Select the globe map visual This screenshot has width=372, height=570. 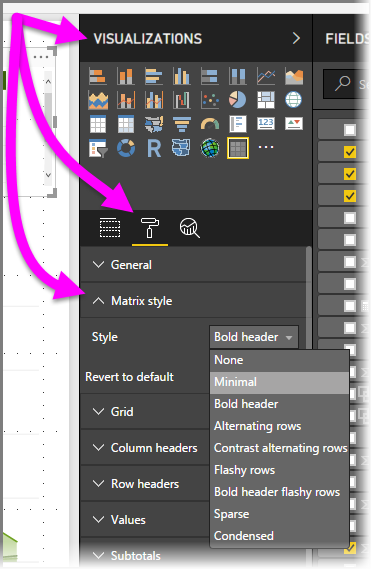(293, 100)
